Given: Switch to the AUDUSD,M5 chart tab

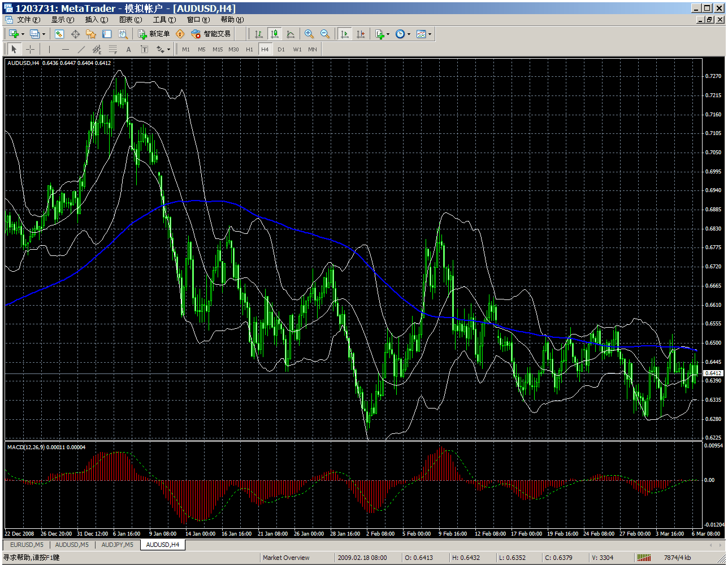Looking at the screenshot, I should coord(72,545).
